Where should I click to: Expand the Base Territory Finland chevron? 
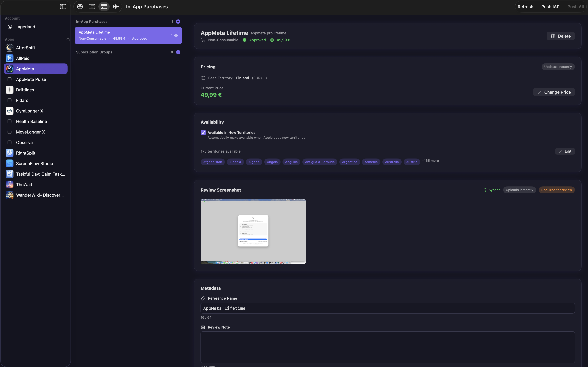(x=266, y=78)
